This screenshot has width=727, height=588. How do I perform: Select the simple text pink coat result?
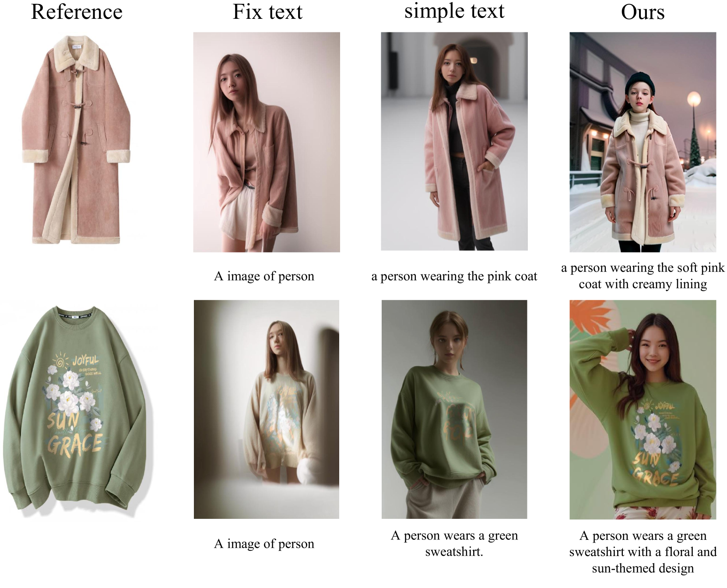click(454, 141)
